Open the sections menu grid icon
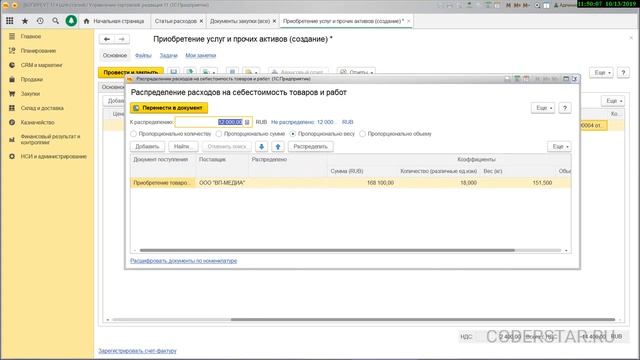 coord(10,21)
